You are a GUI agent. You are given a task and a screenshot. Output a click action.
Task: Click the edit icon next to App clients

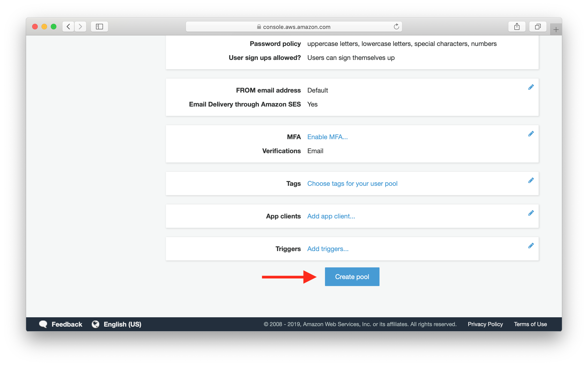[531, 213]
